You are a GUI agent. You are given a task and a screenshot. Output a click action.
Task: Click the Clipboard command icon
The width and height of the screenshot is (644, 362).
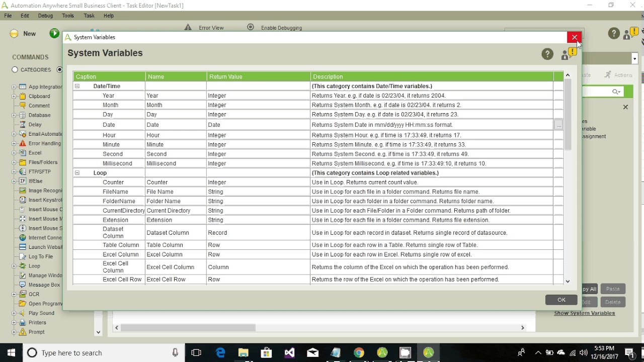(x=23, y=96)
